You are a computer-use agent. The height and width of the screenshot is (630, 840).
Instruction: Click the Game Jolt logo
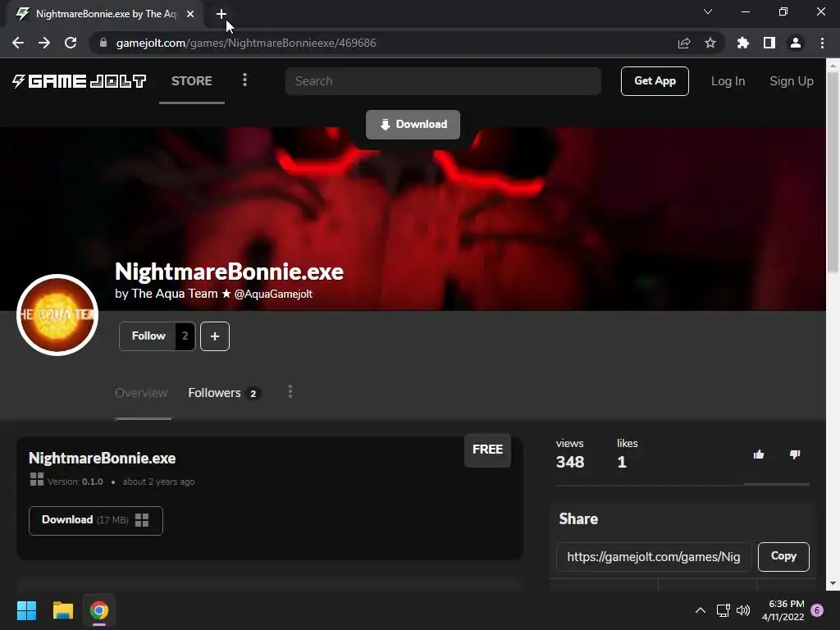tap(79, 81)
